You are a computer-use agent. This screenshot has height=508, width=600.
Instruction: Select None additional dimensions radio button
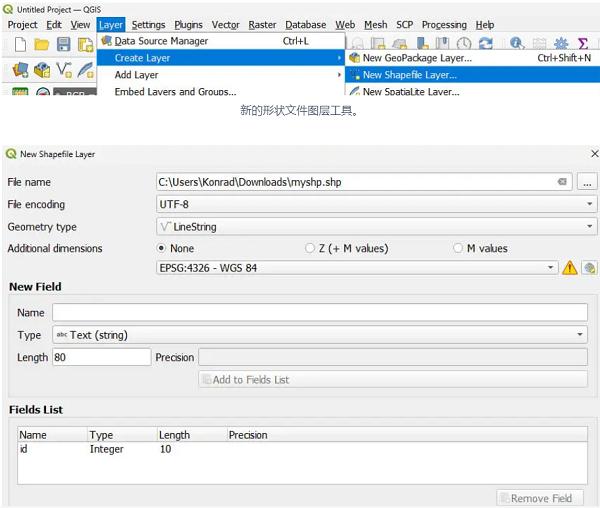161,248
